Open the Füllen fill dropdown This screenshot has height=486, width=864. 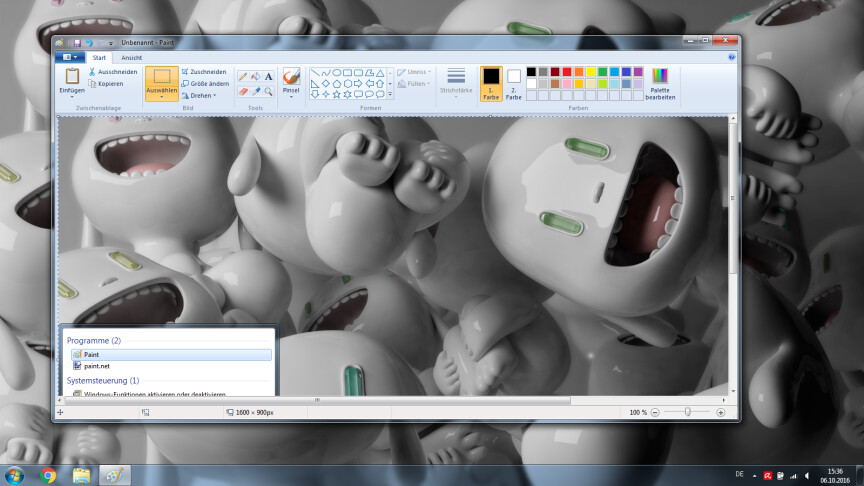[x=414, y=84]
